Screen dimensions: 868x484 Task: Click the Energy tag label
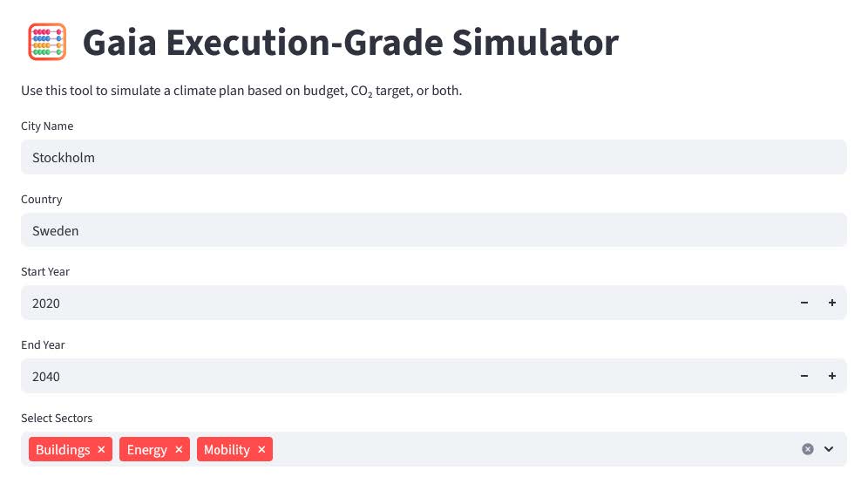(x=146, y=450)
